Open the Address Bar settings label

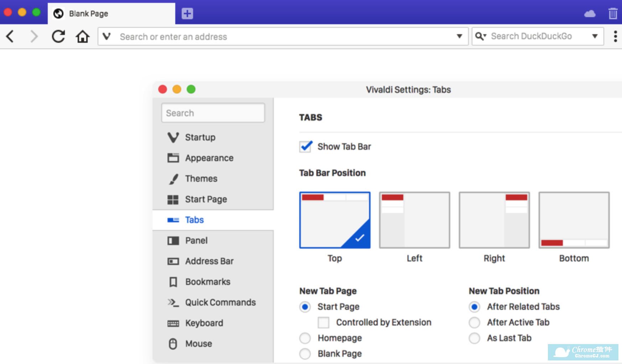(x=209, y=261)
